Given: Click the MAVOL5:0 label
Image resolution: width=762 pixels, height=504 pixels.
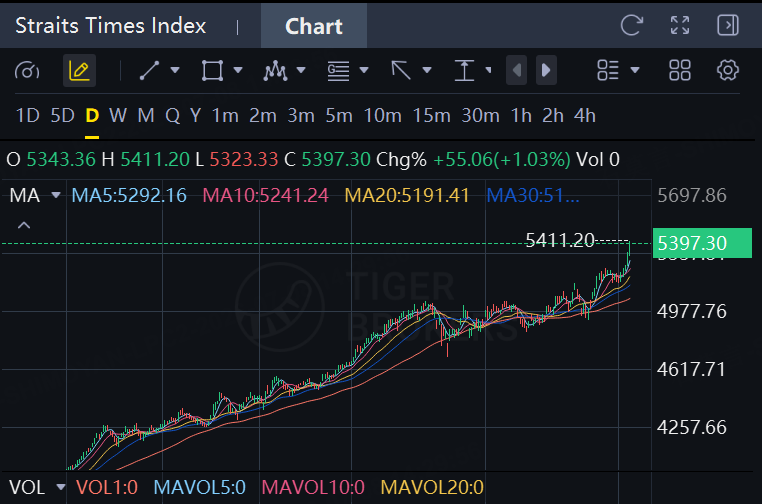Looking at the screenshot, I should point(200,487).
